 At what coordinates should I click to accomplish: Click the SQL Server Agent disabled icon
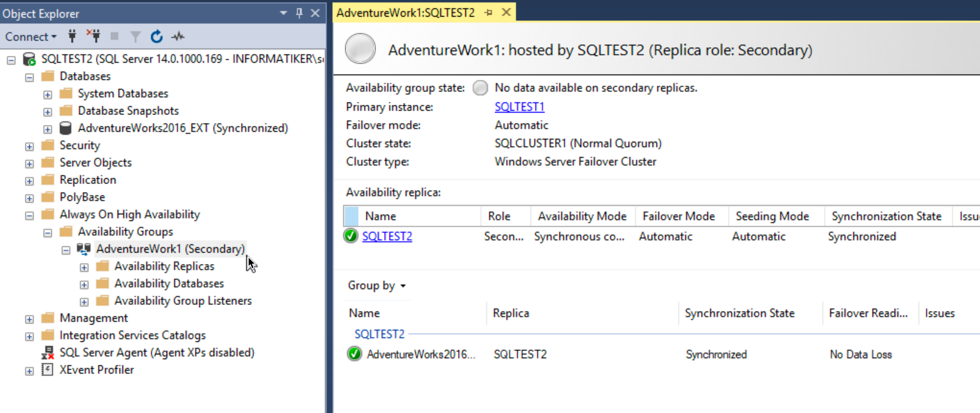tap(47, 352)
